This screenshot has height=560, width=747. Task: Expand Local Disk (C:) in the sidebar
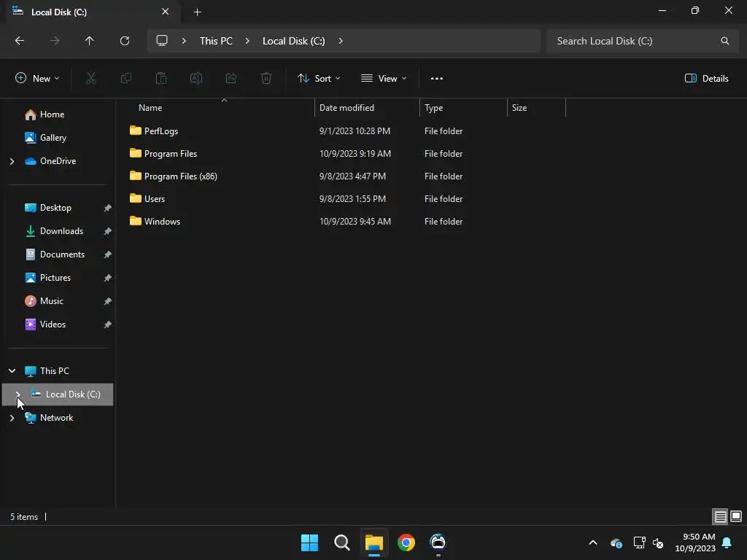[18, 394]
